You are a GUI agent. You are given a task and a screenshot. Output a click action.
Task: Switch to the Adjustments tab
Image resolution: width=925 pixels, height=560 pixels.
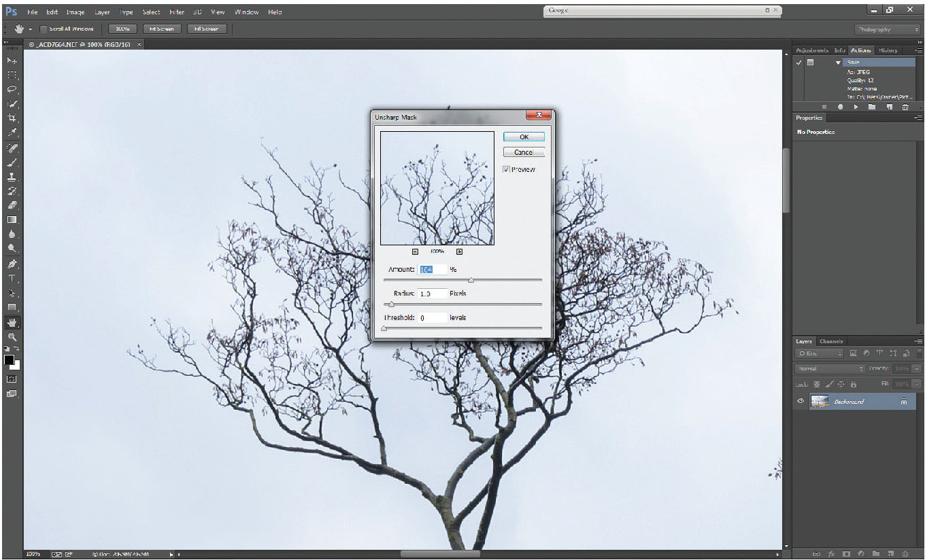[812, 50]
